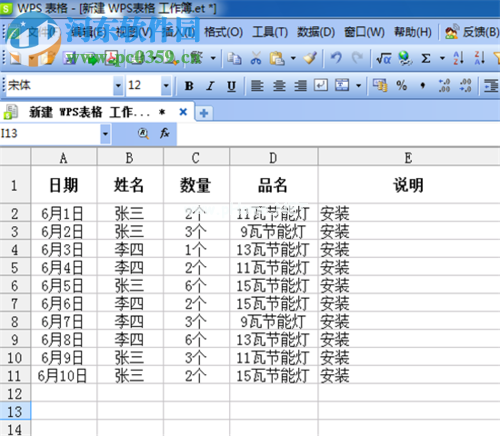Sort ascending with the A-Z icon
Screen dimensions: 500x436
coord(459,58)
